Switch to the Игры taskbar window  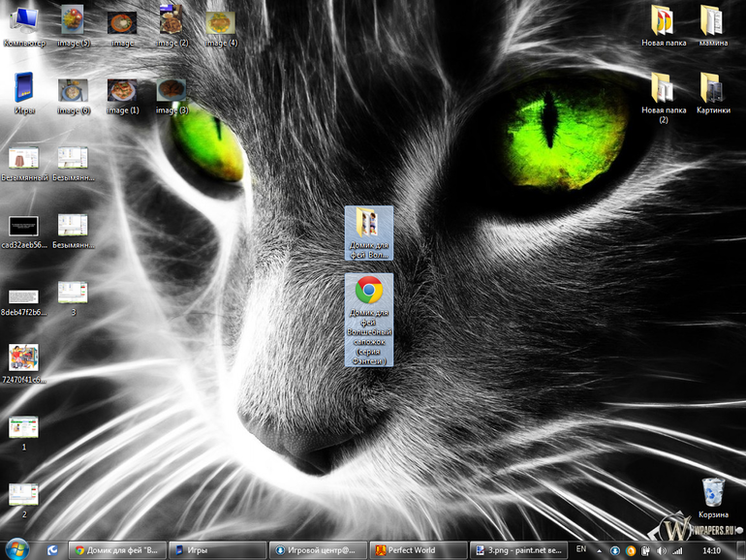[217, 550]
